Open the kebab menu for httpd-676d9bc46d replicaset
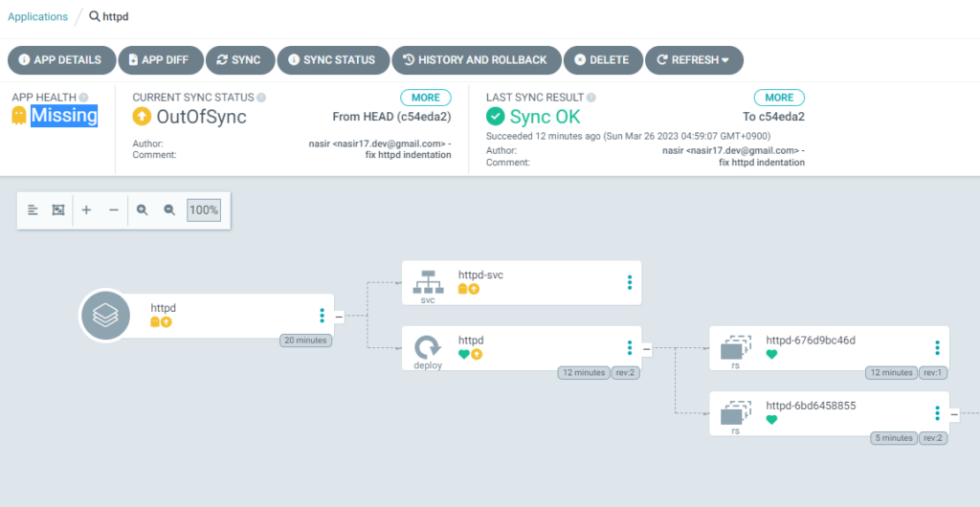This screenshot has width=980, height=507. point(937,348)
